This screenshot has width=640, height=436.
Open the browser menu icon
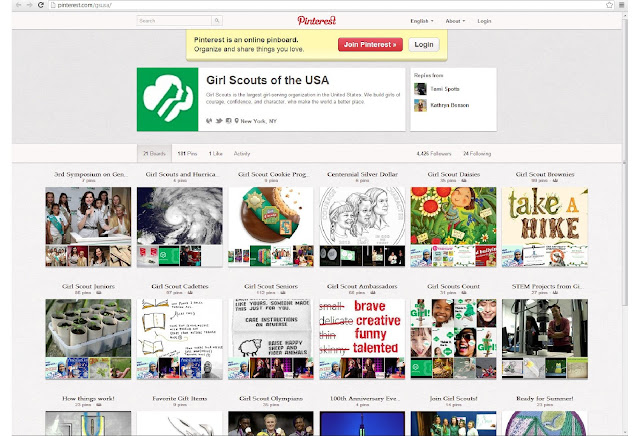tap(621, 5)
